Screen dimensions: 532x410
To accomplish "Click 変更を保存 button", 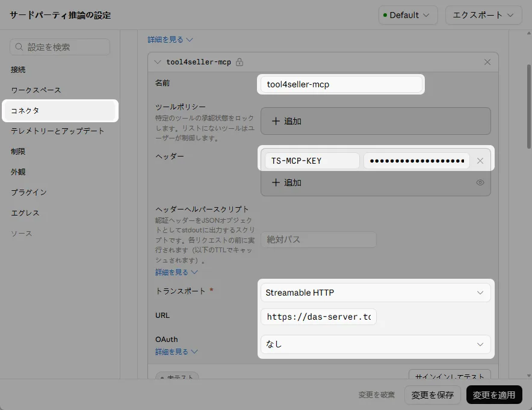I will 432,395.
